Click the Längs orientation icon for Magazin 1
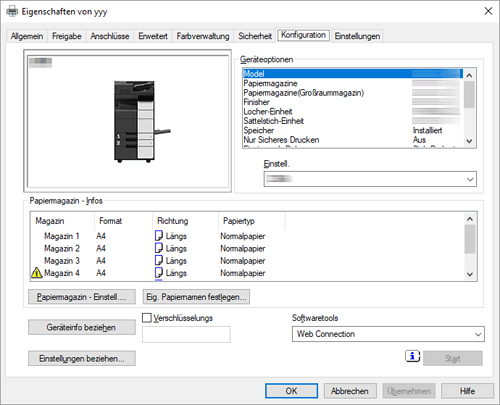The image size is (500, 405). point(159,236)
